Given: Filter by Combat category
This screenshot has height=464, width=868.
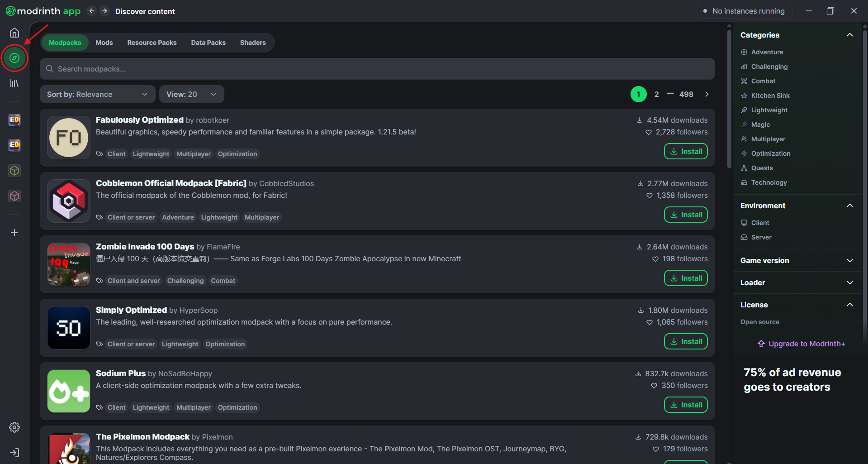Looking at the screenshot, I should pos(758,81).
